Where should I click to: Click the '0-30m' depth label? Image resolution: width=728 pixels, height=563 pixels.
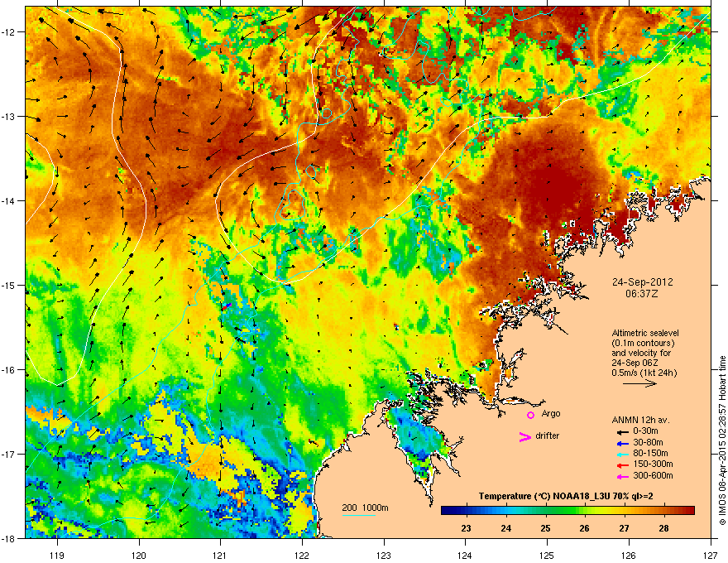point(646,431)
